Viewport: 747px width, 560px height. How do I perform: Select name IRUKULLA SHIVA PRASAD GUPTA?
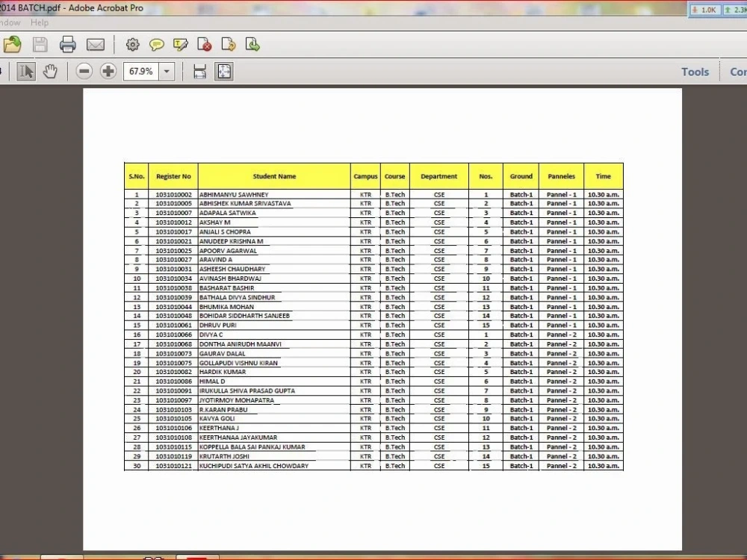click(247, 391)
